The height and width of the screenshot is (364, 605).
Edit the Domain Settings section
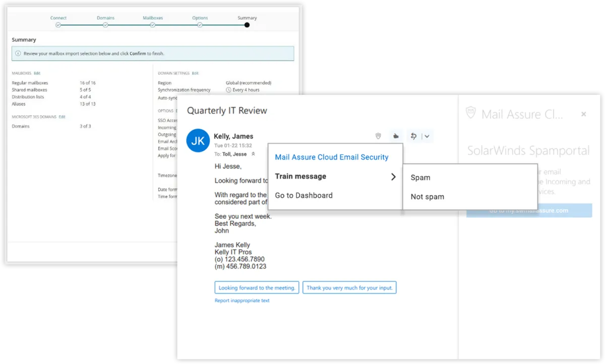(195, 73)
